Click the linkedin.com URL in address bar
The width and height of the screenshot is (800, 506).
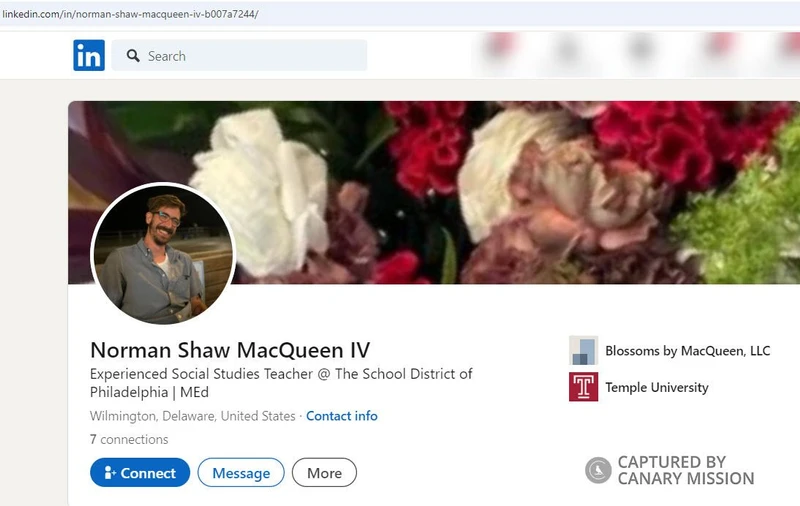130,14
